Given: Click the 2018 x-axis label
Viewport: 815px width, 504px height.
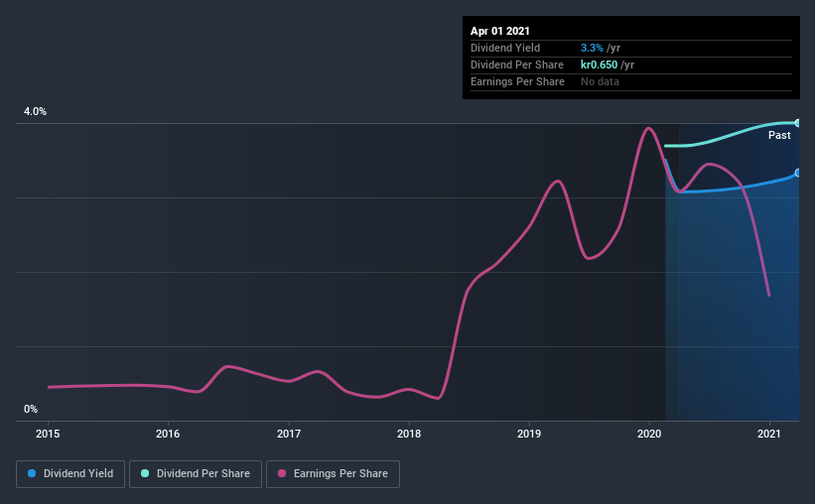Looking at the screenshot, I should pyautogui.click(x=409, y=434).
